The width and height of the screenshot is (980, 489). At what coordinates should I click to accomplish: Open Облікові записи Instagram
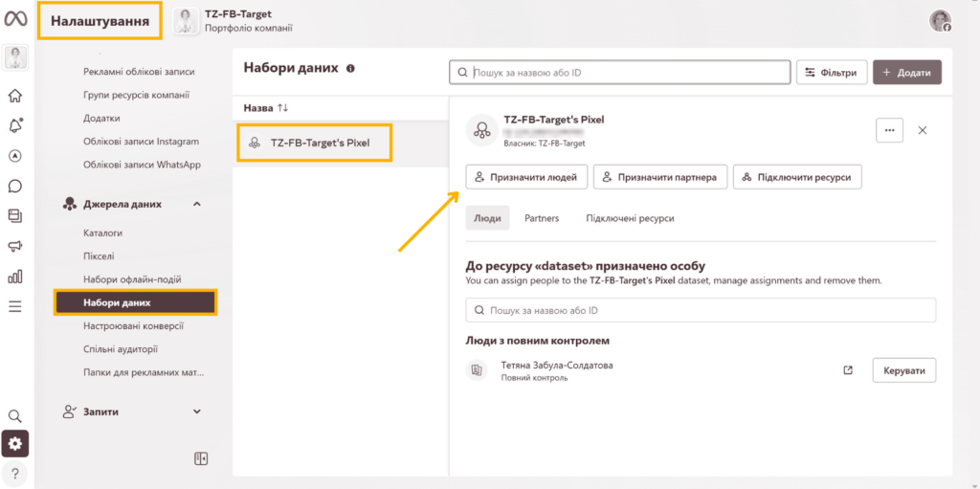(x=141, y=142)
